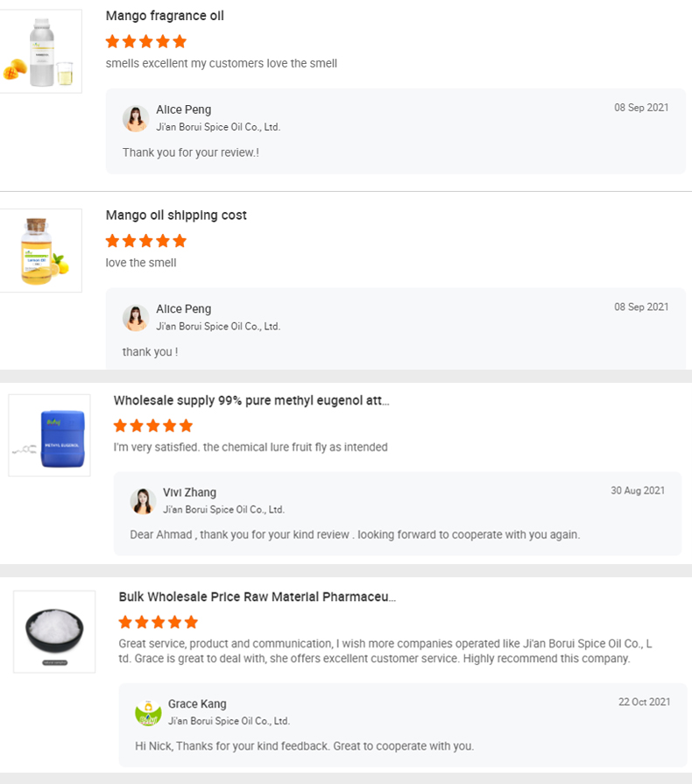Open the Bulk Wholesale Price Raw Material title
This screenshot has height=784, width=692.
[257, 597]
